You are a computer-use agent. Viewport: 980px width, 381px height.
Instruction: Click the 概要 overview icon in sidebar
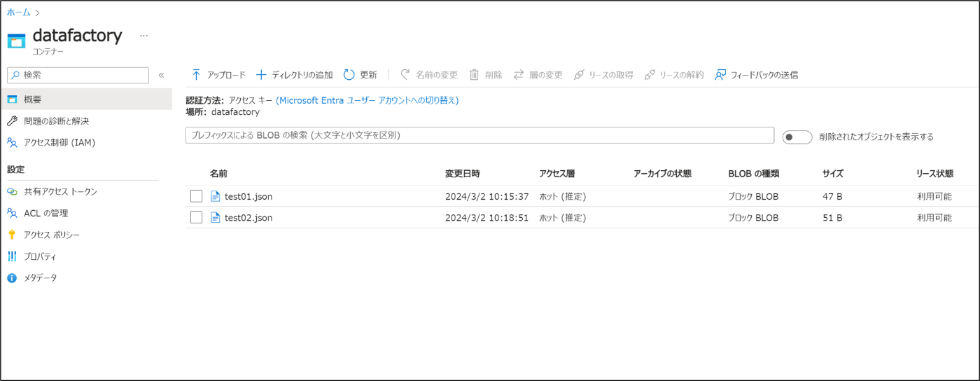point(12,99)
